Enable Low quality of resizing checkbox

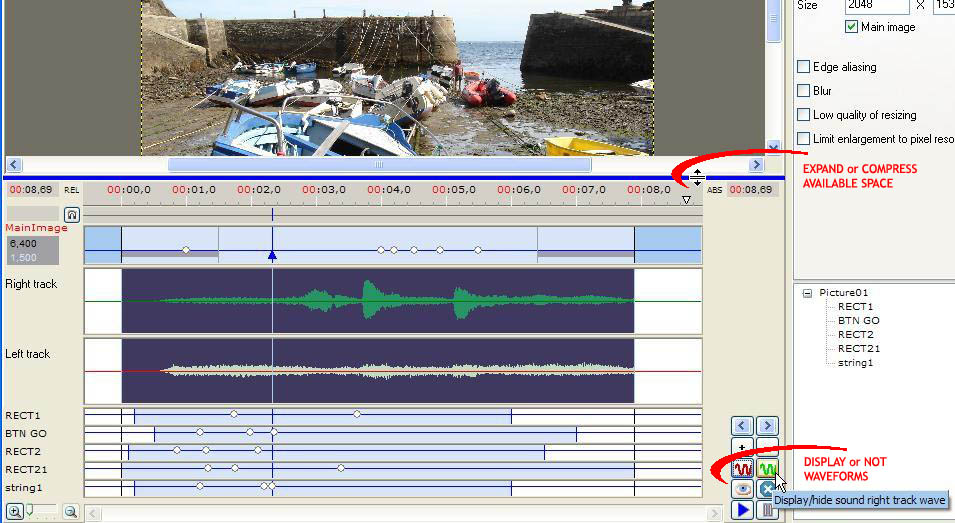pyautogui.click(x=803, y=114)
